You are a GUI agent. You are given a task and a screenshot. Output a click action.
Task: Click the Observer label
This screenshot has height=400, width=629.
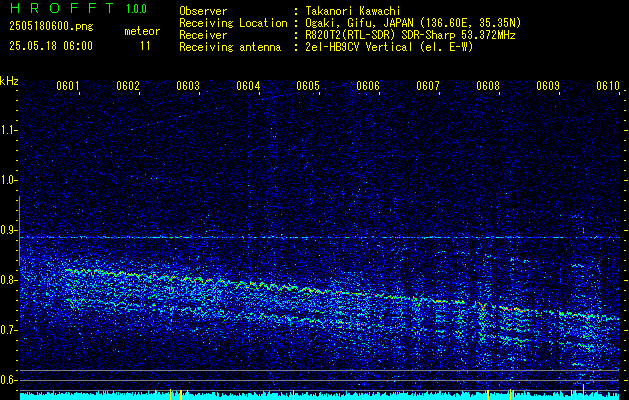pyautogui.click(x=203, y=11)
